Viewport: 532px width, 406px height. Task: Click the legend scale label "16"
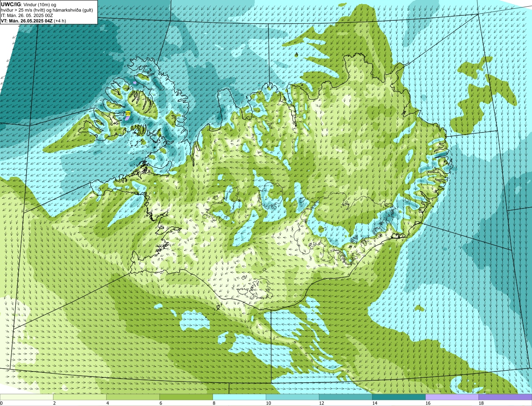pos(428,403)
